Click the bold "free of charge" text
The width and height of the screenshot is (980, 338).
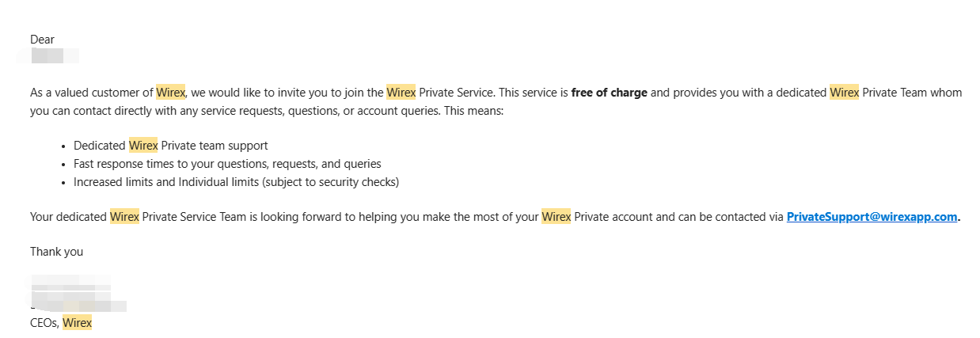pos(609,93)
